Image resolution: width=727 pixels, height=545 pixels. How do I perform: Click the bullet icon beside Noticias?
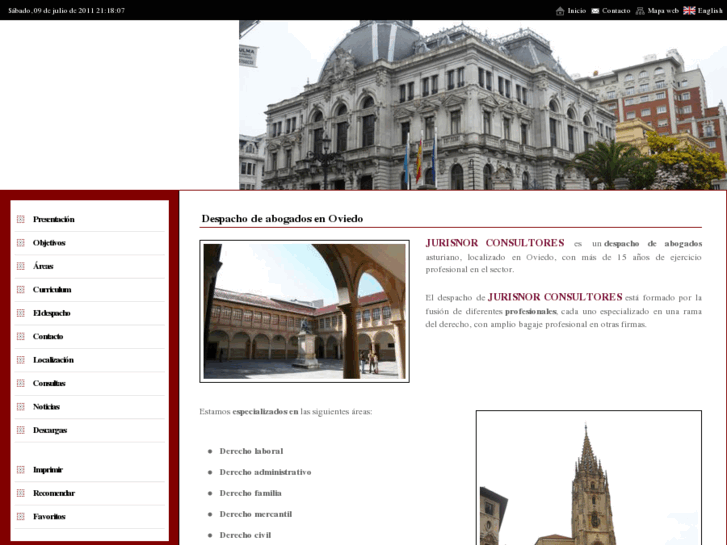(x=20, y=407)
